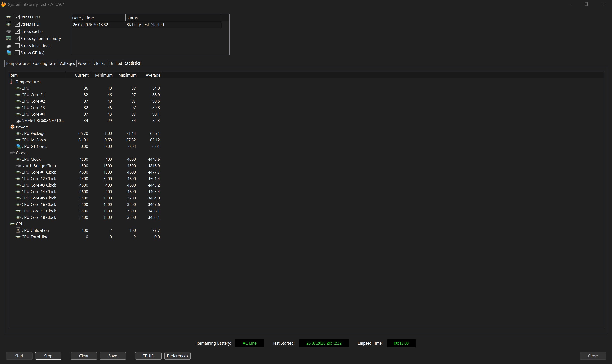
Task: Select the Stability Test: Started log row
Action: [147, 25]
